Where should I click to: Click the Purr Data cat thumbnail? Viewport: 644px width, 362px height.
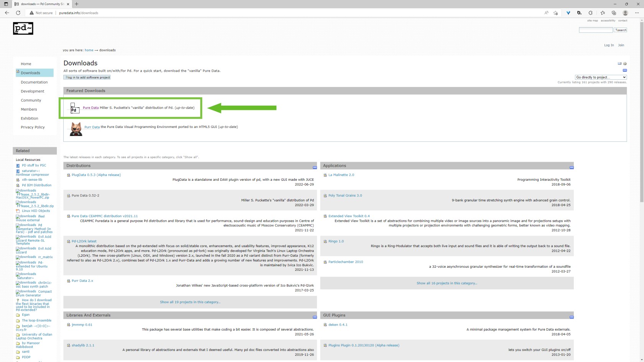point(76,129)
